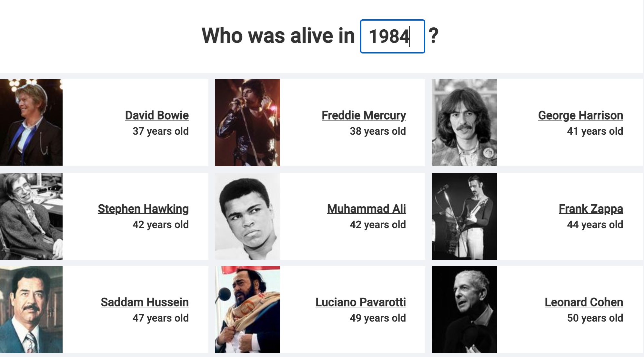Click the year input field showing 1984
Viewport: 644px width, 357px height.
(392, 36)
